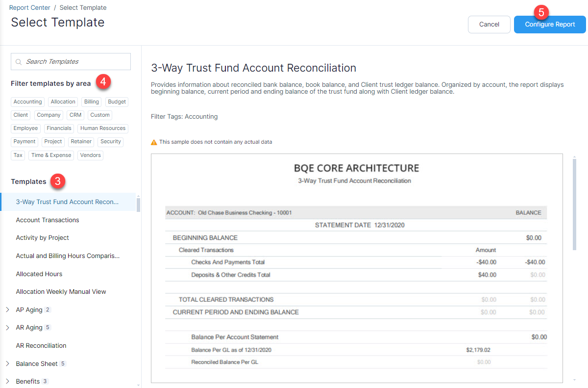Select Allocation Weekly Manual View template
The height and width of the screenshot is (388, 588).
[61, 291]
